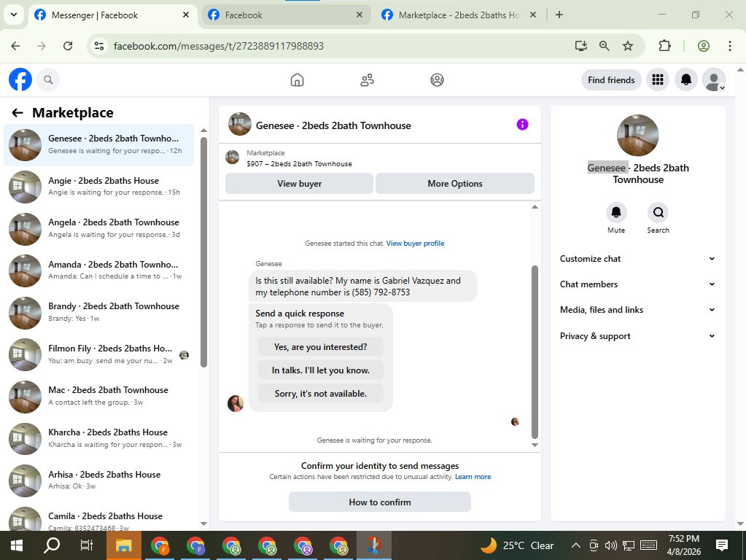Open the Brandy 2beds 2bath Townhouse chat
This screenshot has height=560, width=746.
tap(99, 312)
